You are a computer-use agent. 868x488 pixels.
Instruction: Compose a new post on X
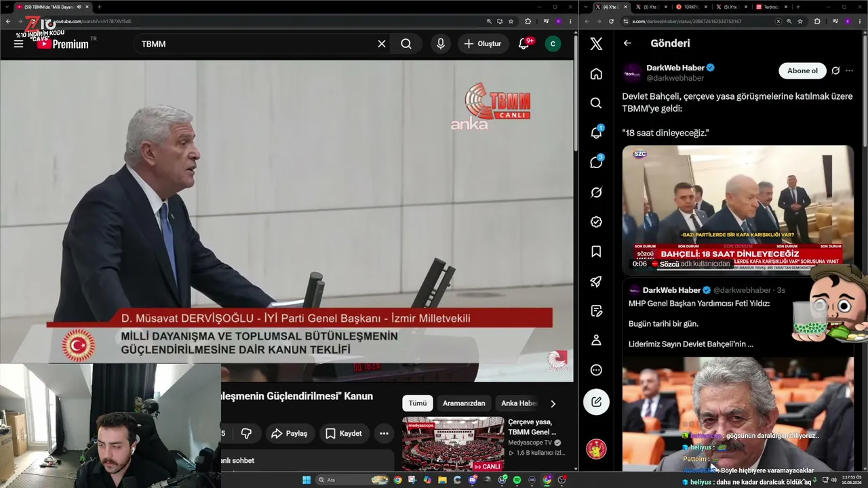click(596, 401)
